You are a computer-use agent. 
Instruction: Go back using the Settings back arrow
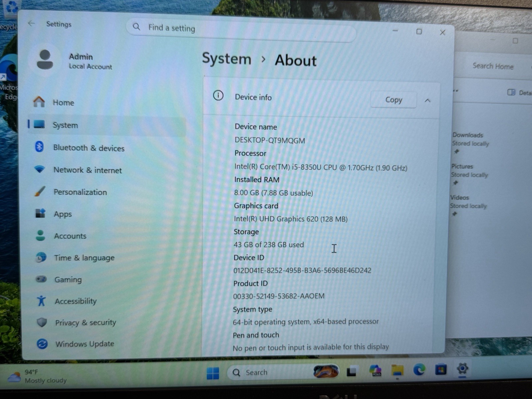click(32, 23)
